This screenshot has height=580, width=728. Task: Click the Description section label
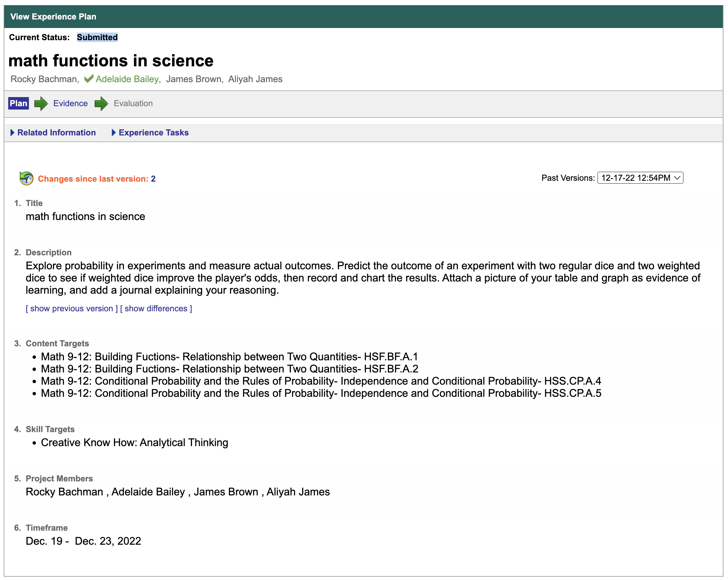tap(49, 253)
